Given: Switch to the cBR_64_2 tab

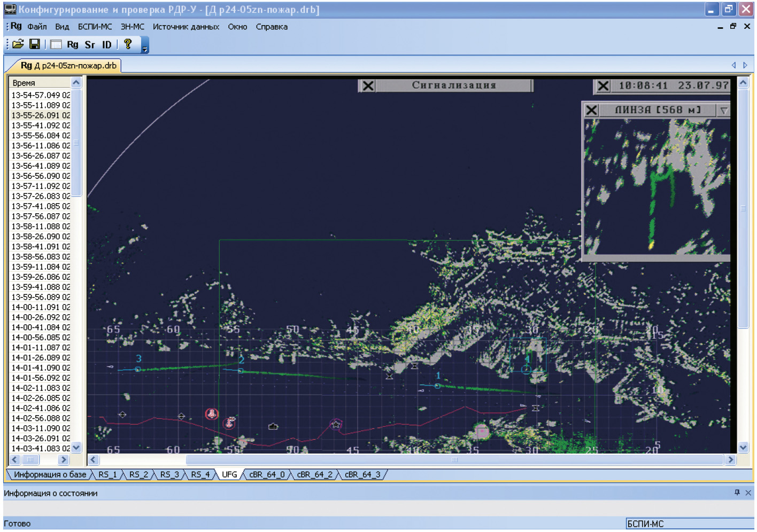Looking at the screenshot, I should click(315, 474).
